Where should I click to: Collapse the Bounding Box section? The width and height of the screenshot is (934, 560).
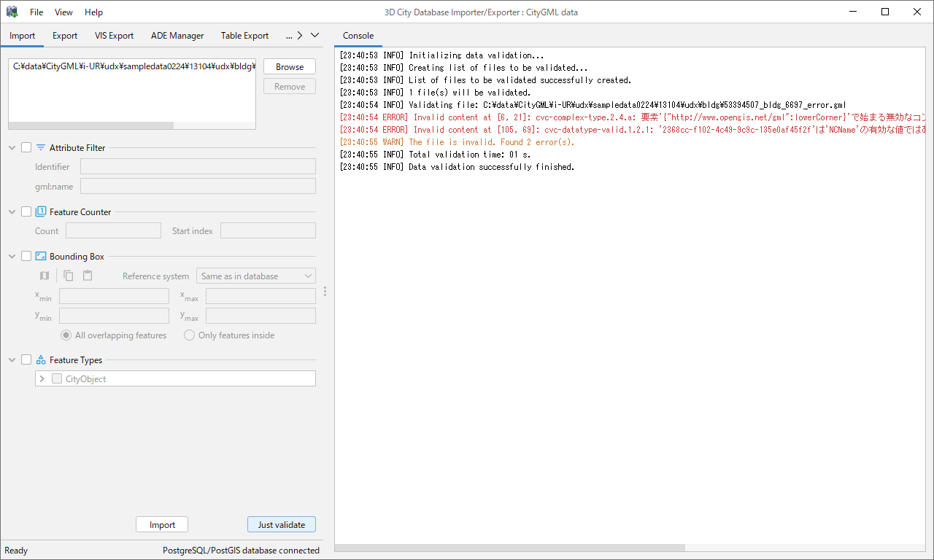pyautogui.click(x=12, y=257)
